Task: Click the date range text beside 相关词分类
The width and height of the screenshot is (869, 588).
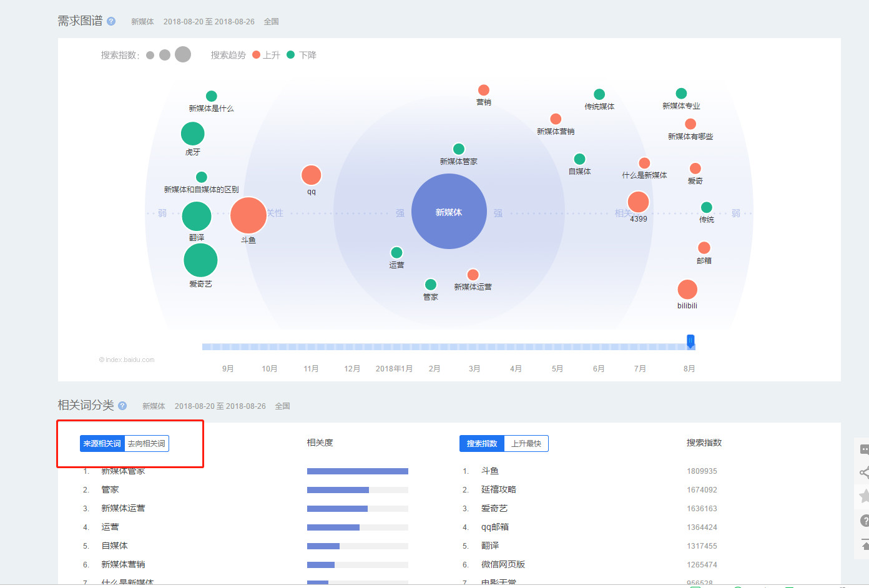Action: pos(220,406)
